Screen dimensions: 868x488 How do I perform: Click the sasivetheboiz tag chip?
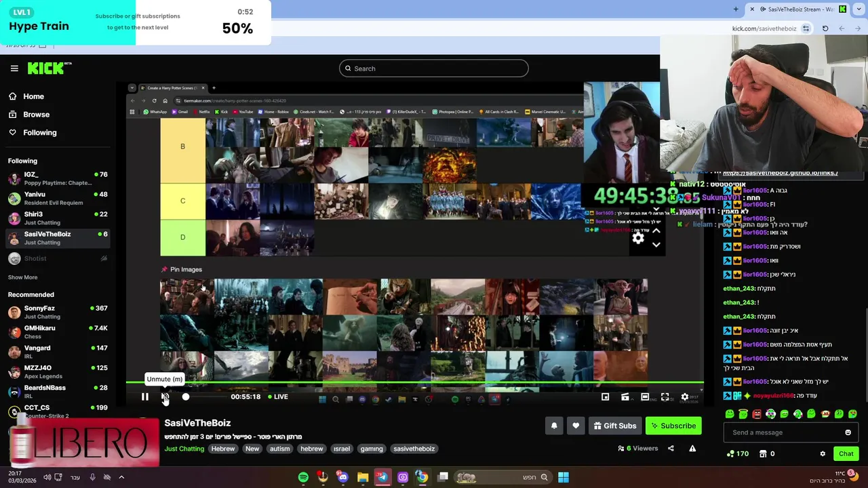414,449
